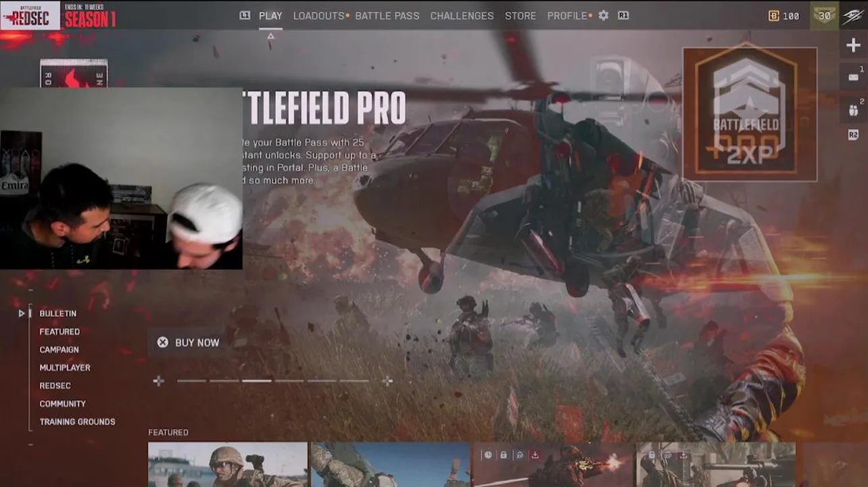Click the lock icon beside the clock icon

504,455
